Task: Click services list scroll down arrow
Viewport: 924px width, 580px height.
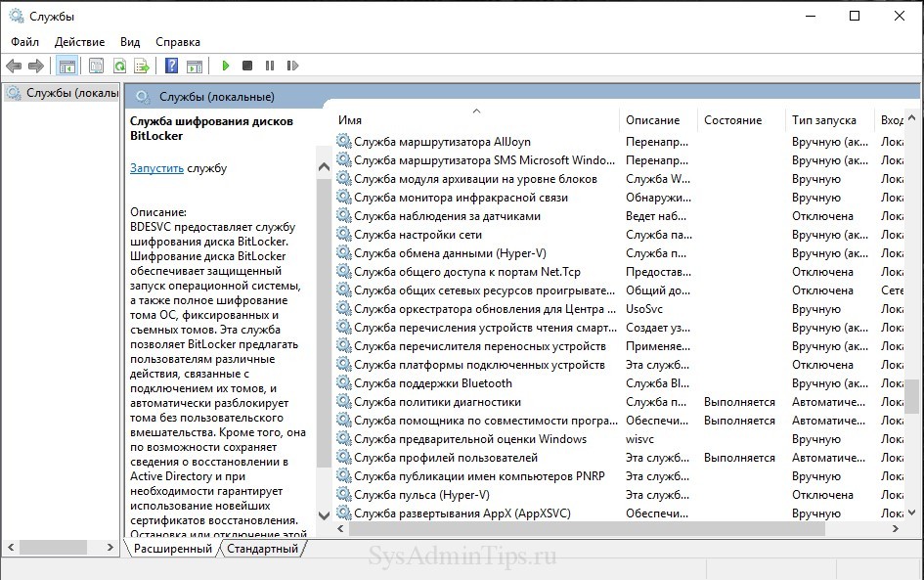Action: [911, 513]
